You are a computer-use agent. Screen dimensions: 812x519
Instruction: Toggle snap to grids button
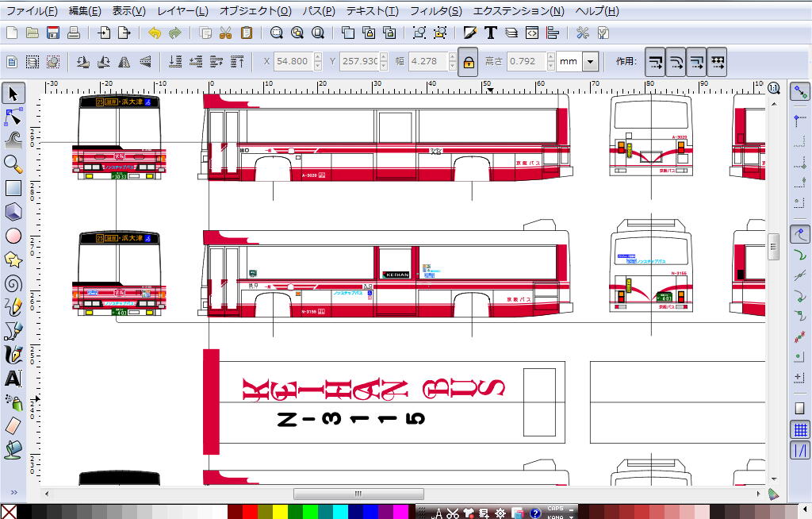pyautogui.click(x=800, y=430)
